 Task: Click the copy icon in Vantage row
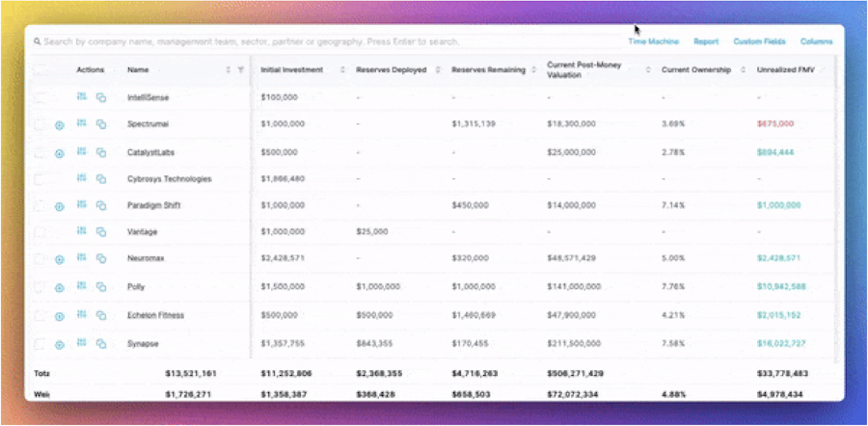pos(100,231)
